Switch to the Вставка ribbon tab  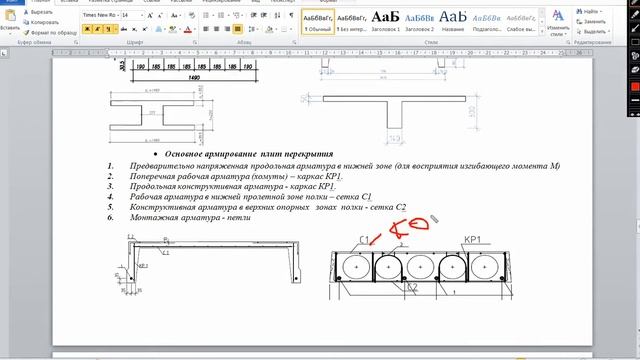(x=69, y=2)
